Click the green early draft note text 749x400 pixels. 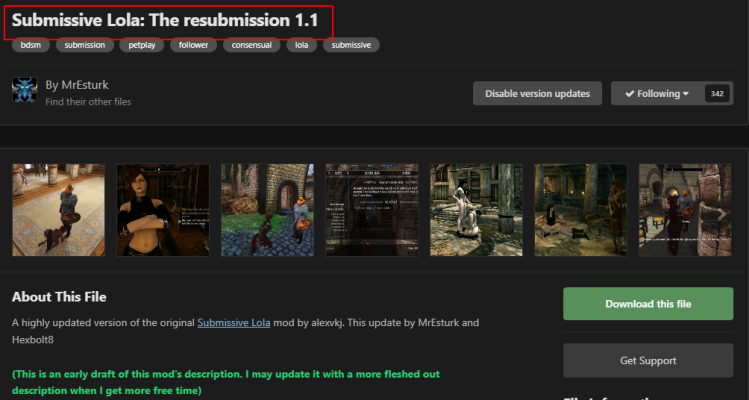pyautogui.click(x=226, y=382)
